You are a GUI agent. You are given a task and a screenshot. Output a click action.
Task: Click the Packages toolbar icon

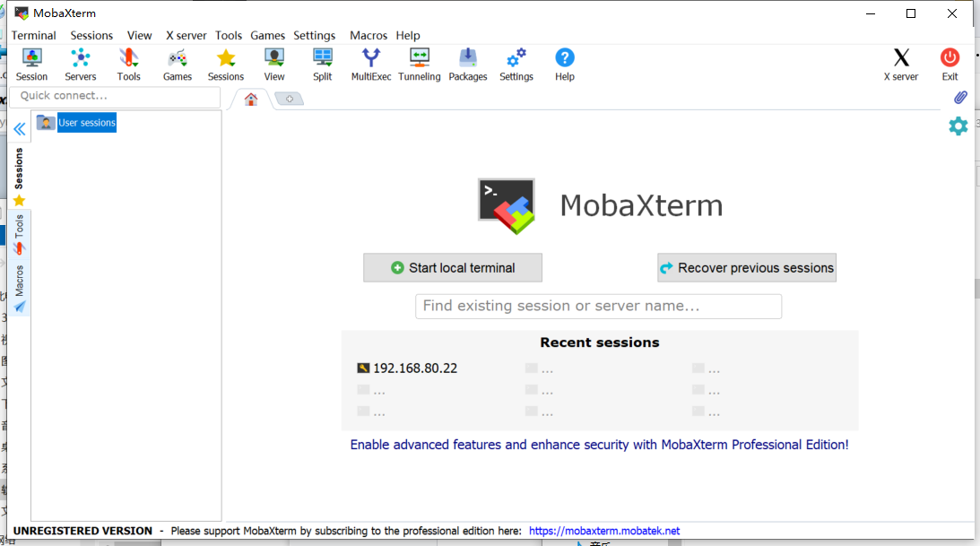(x=467, y=65)
